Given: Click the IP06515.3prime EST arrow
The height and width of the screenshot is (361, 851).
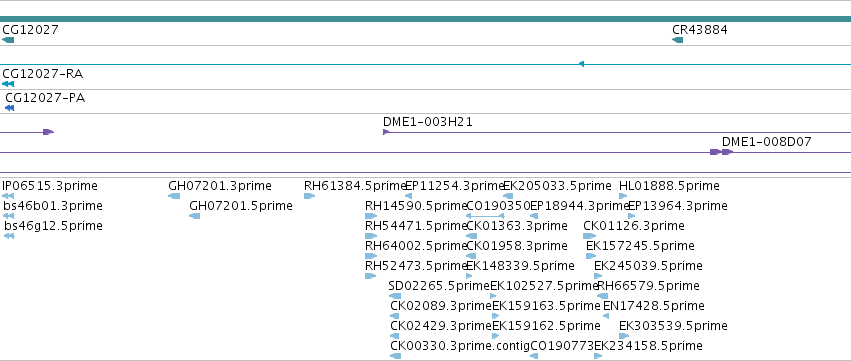Looking at the screenshot, I should point(8,196).
